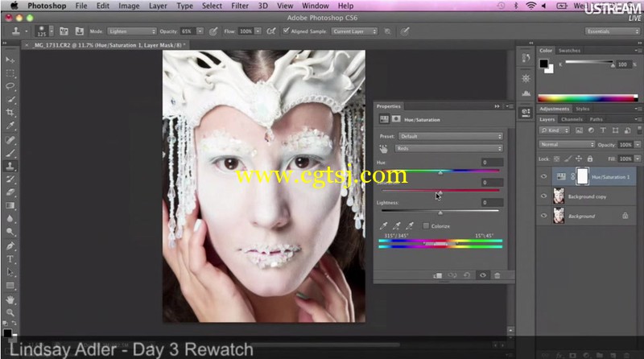Open the Preset dropdown showing Default
The height and width of the screenshot is (359, 644).
(451, 136)
